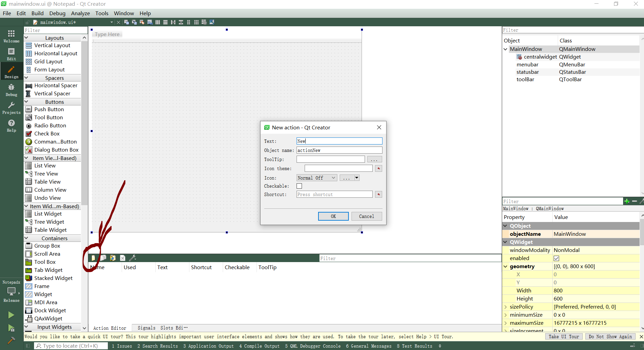Open the icon browse dropdown arrow
The image size is (644, 350).
click(357, 178)
